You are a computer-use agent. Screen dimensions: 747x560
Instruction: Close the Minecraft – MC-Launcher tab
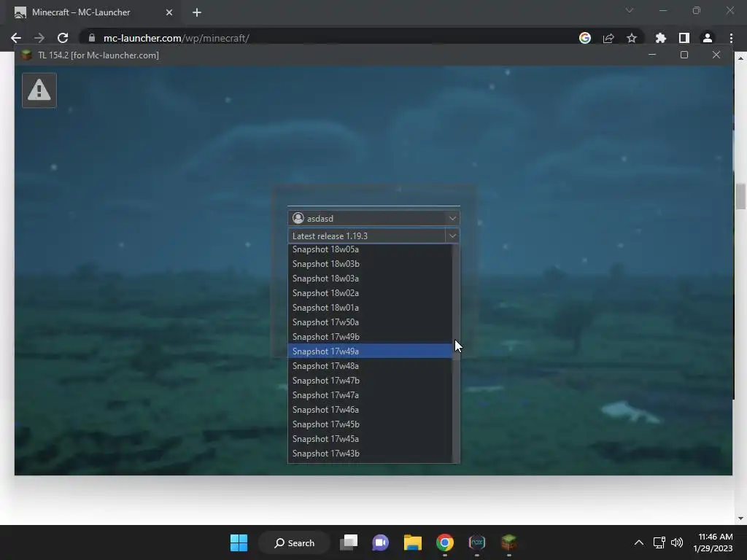[x=169, y=12]
